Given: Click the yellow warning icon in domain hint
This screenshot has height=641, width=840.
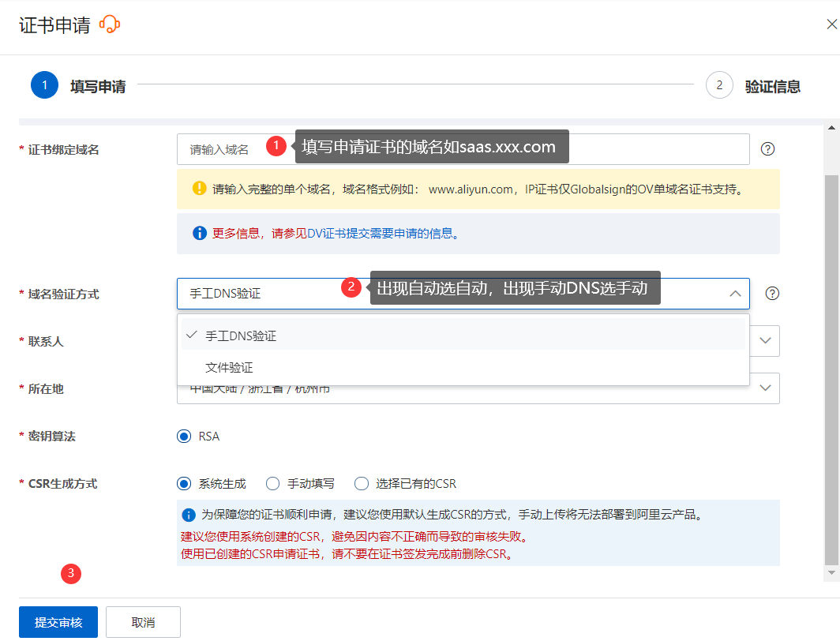Looking at the screenshot, I should 199,189.
